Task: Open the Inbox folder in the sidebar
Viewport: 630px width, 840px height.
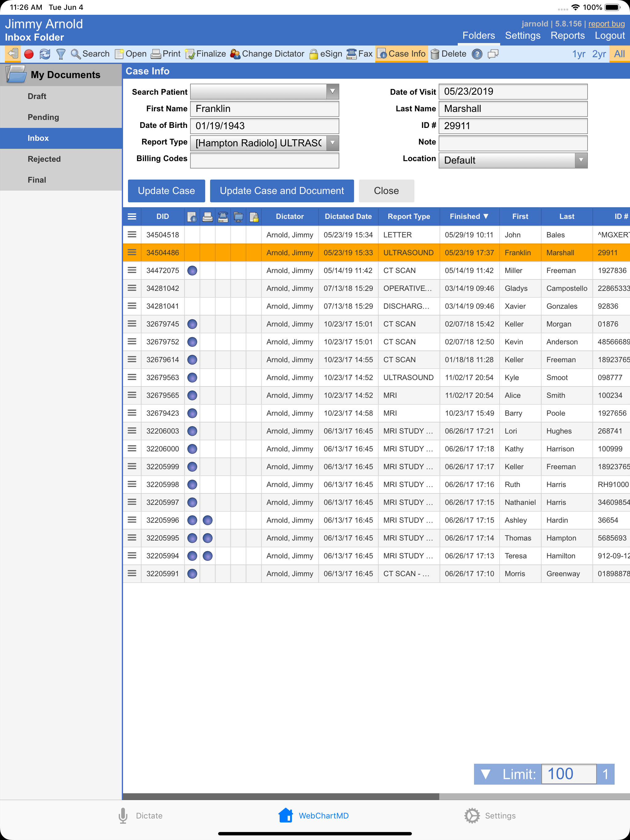Action: (61, 138)
